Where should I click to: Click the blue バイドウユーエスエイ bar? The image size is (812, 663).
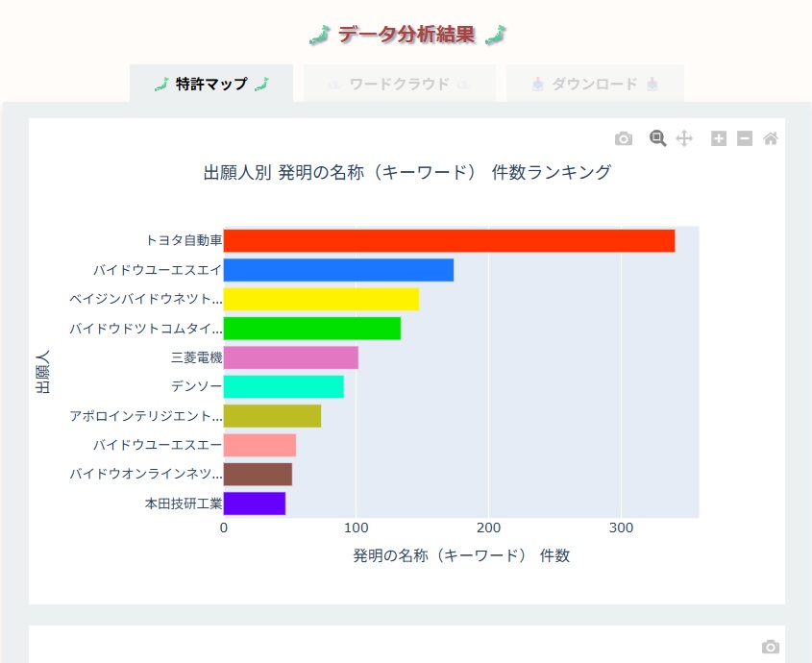338,270
